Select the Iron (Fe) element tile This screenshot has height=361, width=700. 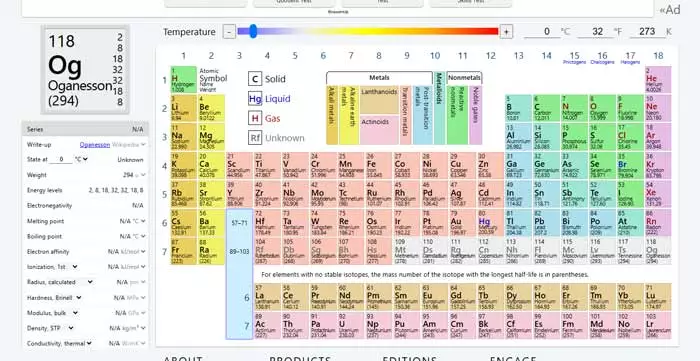coord(379,165)
